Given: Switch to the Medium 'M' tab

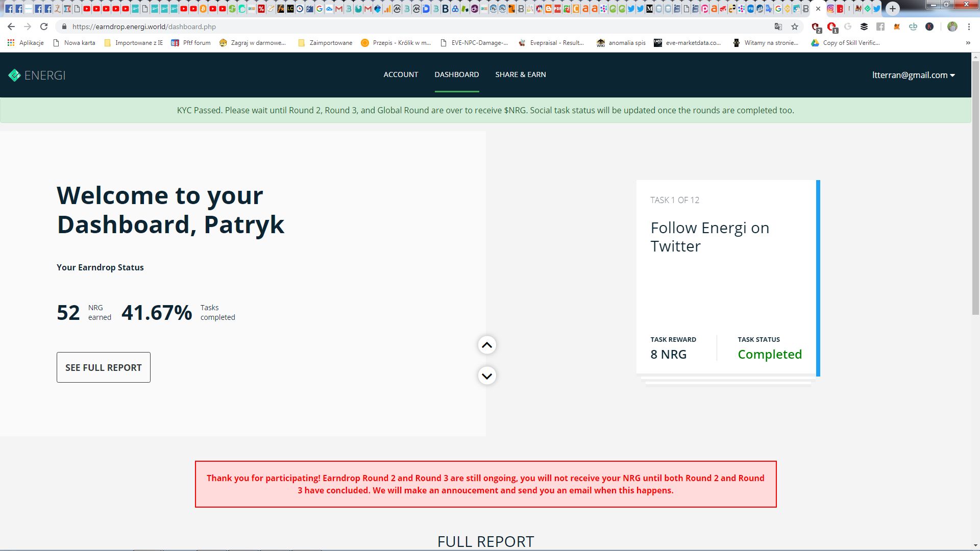Looking at the screenshot, I should [649, 9].
